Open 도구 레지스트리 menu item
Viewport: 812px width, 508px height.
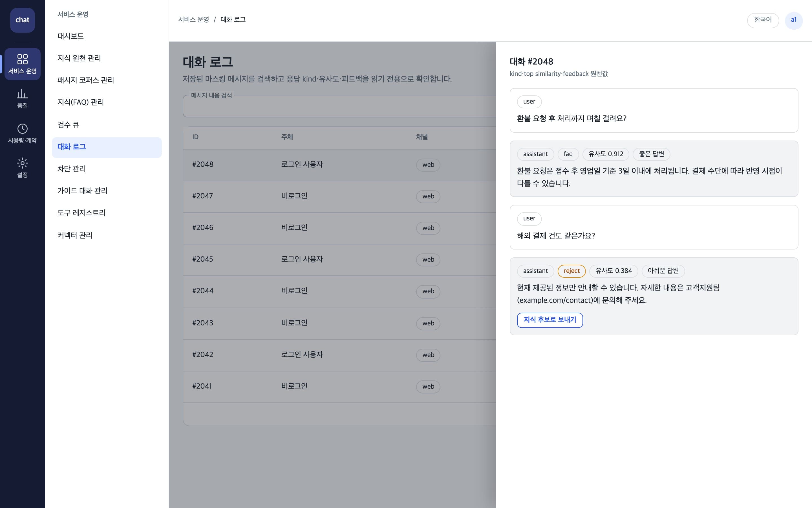pos(107,213)
